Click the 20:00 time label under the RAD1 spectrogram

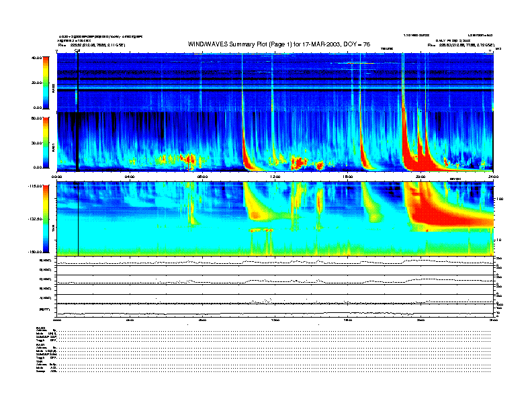click(420, 177)
